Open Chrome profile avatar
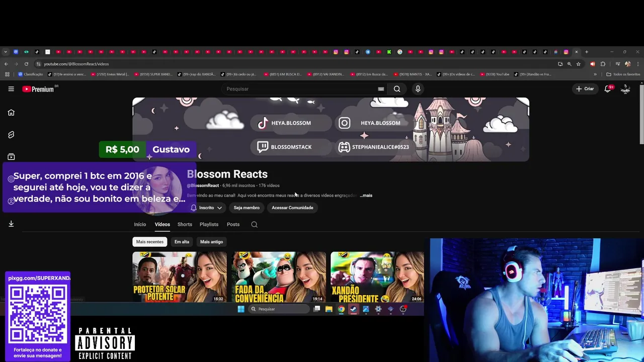This screenshot has height=362, width=644. coord(627,64)
